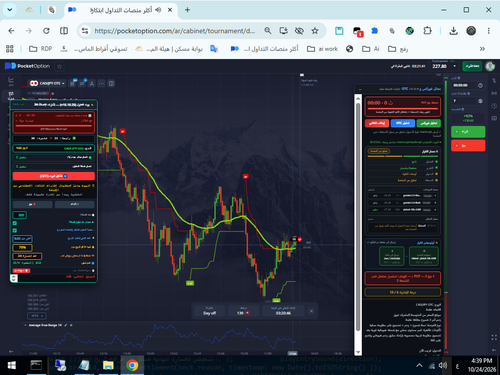Viewport: 500px width, 375px height.
Task: Open Chrome from the Windows taskbar
Action: [132, 365]
